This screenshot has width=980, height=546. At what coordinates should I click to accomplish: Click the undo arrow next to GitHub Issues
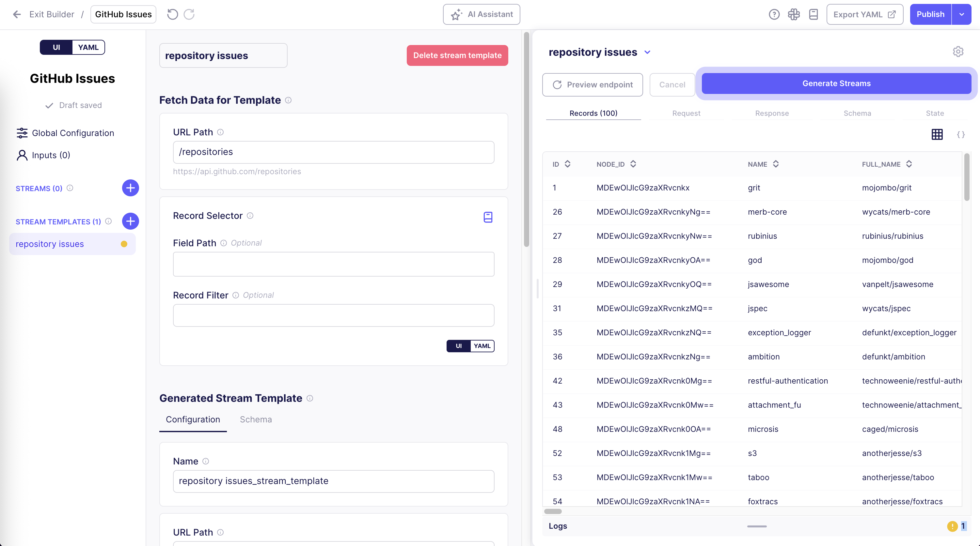click(172, 14)
